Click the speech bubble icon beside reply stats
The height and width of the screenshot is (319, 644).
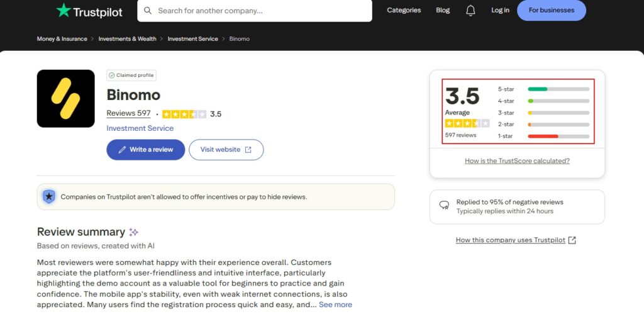444,206
